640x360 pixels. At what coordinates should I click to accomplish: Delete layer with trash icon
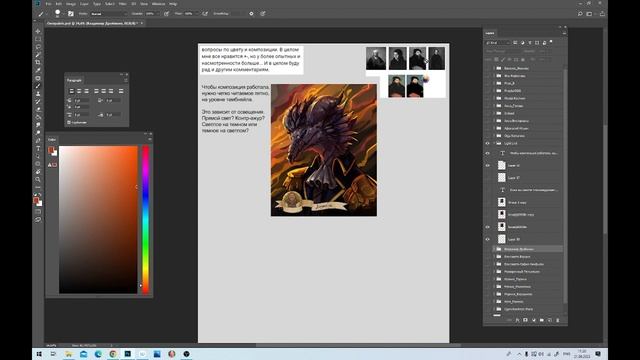click(x=558, y=320)
